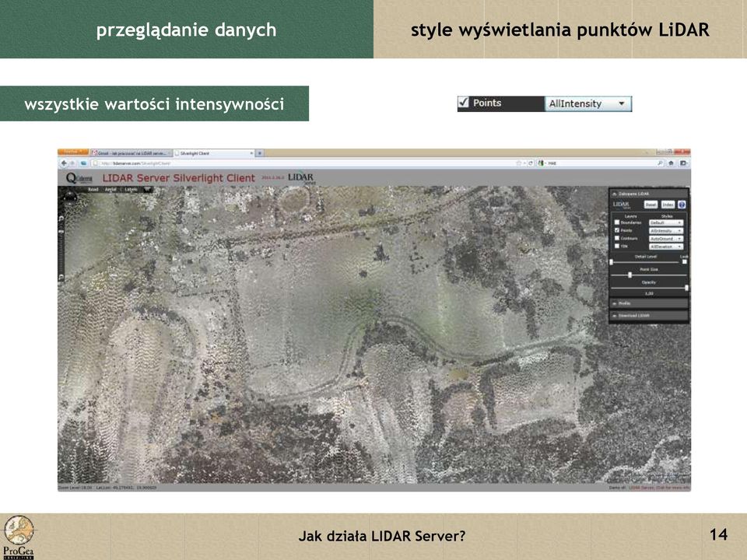Select the Silverlight Client browser tab

tap(212, 153)
